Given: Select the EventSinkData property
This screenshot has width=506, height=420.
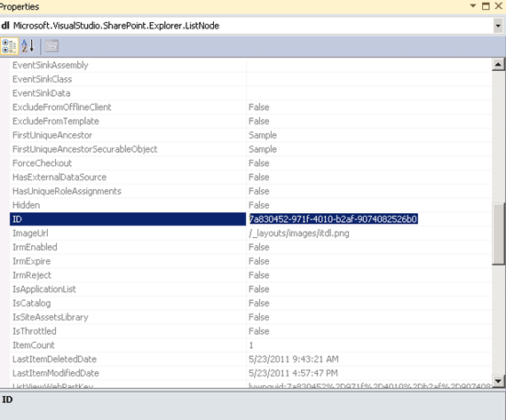Looking at the screenshot, I should tap(42, 93).
